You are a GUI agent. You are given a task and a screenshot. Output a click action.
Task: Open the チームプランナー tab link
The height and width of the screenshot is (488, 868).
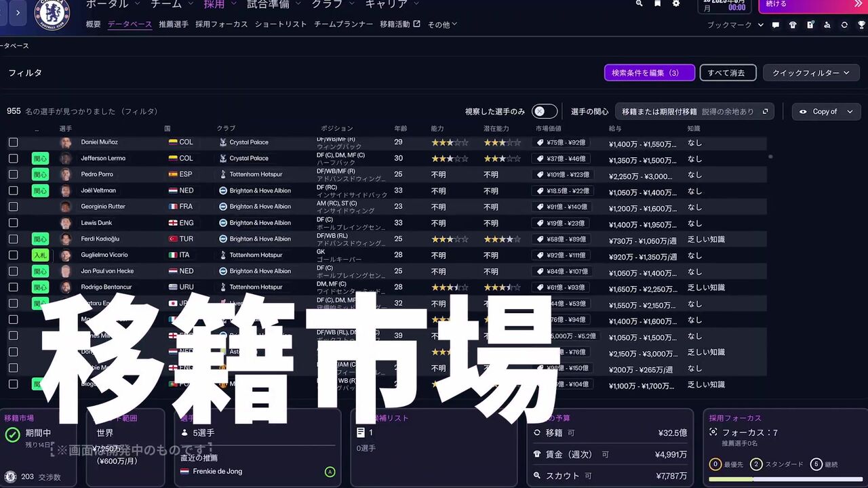click(x=343, y=24)
